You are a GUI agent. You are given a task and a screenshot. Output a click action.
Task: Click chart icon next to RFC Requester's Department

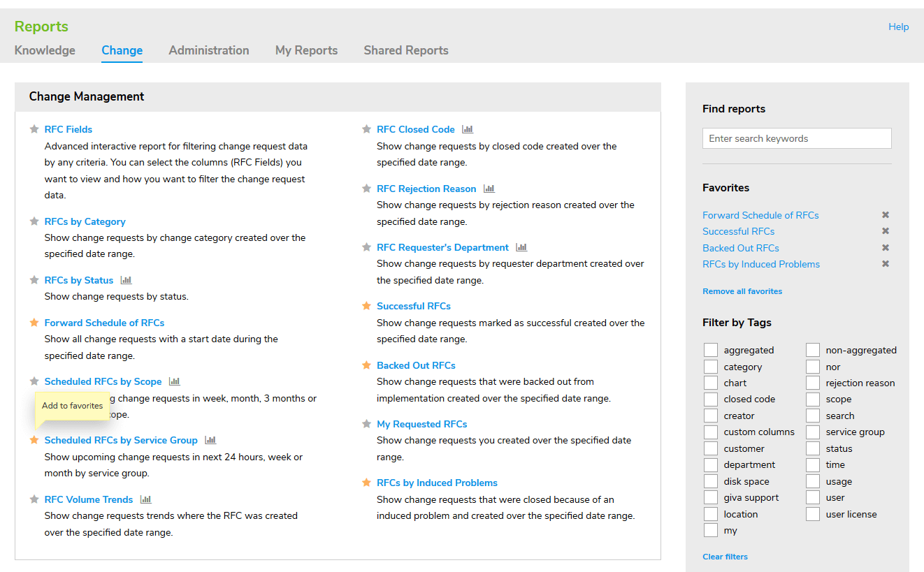coord(521,247)
